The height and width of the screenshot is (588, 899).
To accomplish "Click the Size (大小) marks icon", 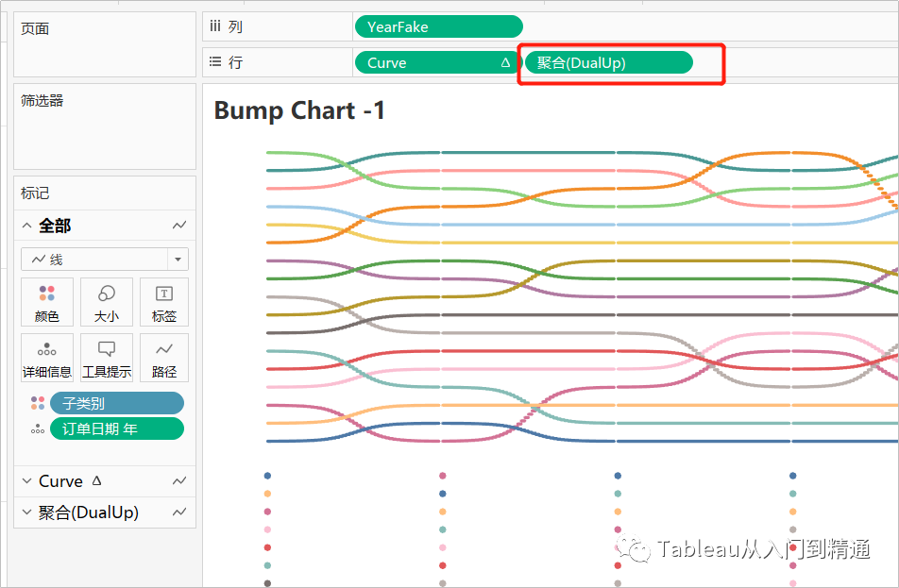I will 107,302.
